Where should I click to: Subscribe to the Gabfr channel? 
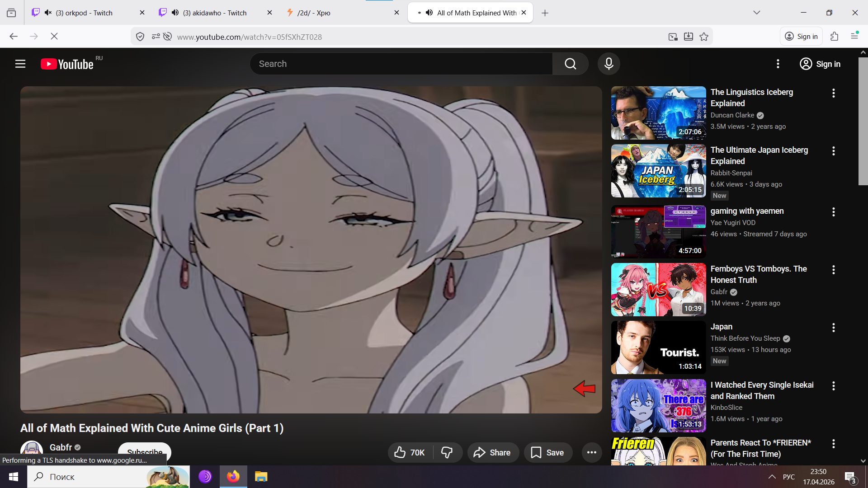(145, 452)
